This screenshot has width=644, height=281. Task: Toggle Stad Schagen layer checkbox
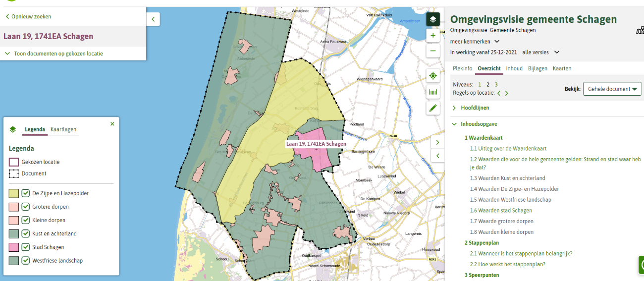coord(26,247)
